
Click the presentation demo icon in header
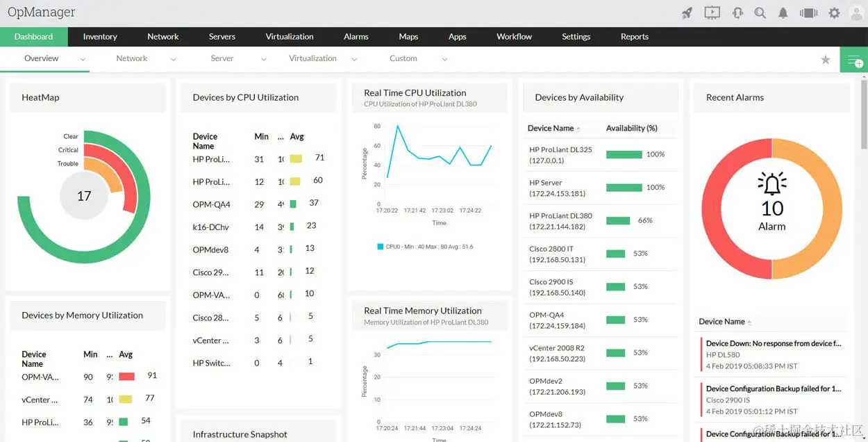click(711, 12)
